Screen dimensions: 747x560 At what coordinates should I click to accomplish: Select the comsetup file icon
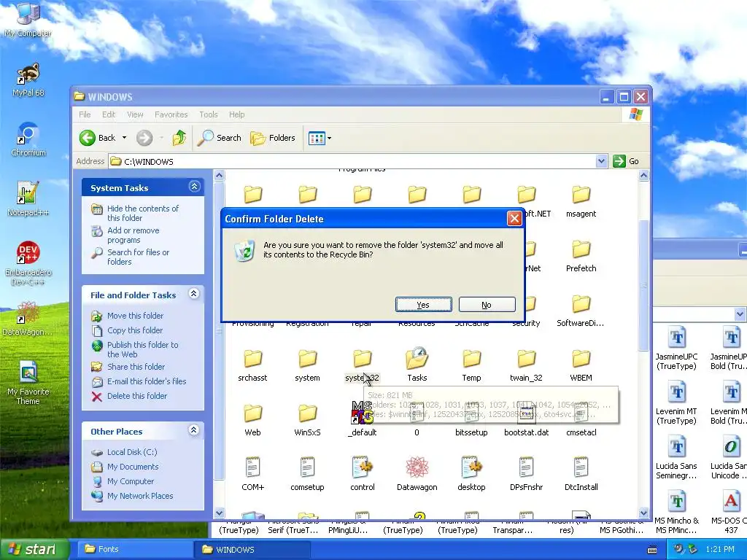(307, 467)
